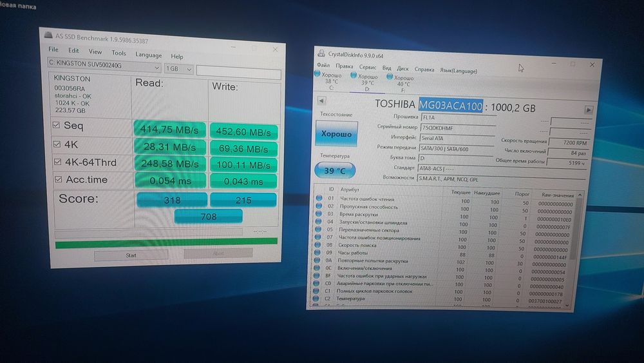Image resolution: width=644 pixels, height=363 pixels.
Task: Click the SMART table scroll up arrow
Action: [580, 195]
